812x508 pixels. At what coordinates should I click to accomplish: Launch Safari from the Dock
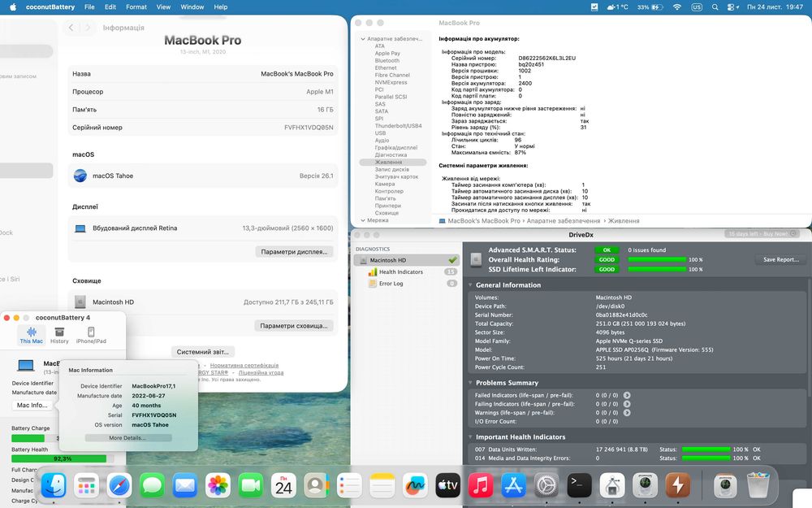(119, 486)
